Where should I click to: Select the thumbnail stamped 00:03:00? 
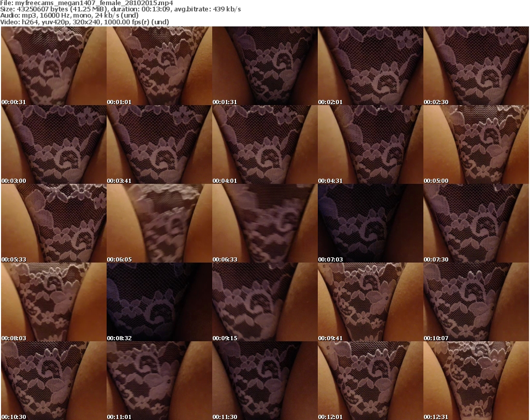tap(54, 144)
